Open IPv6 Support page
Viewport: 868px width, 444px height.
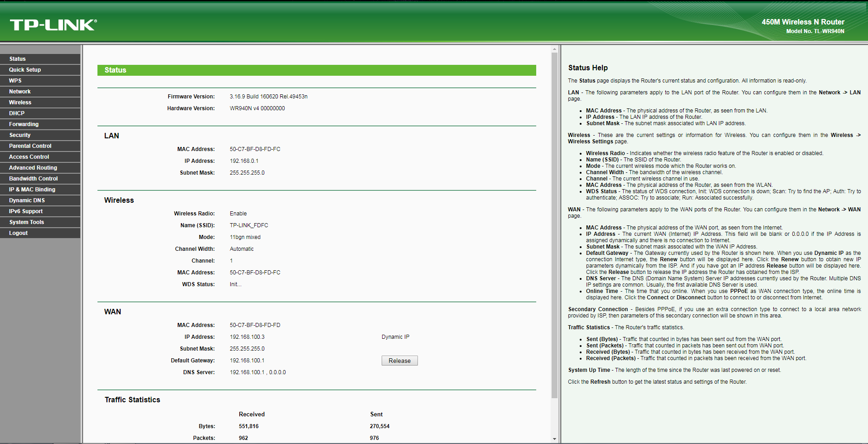(x=40, y=211)
